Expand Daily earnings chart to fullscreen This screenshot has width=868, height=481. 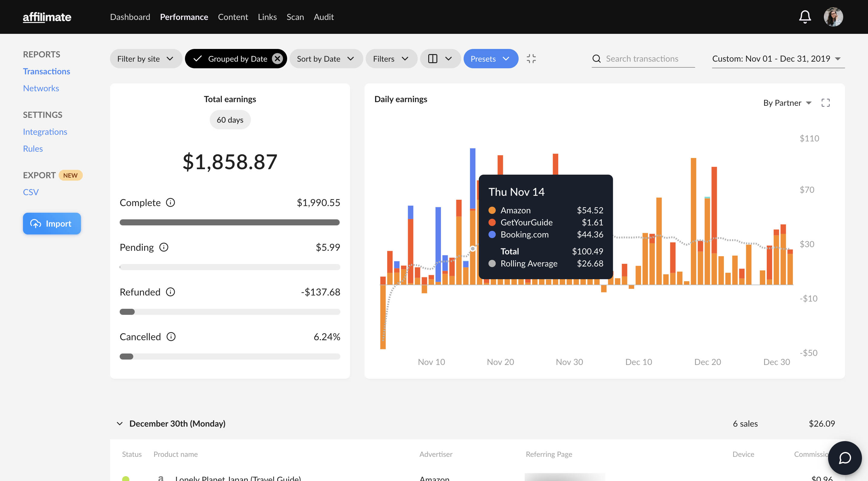(826, 103)
